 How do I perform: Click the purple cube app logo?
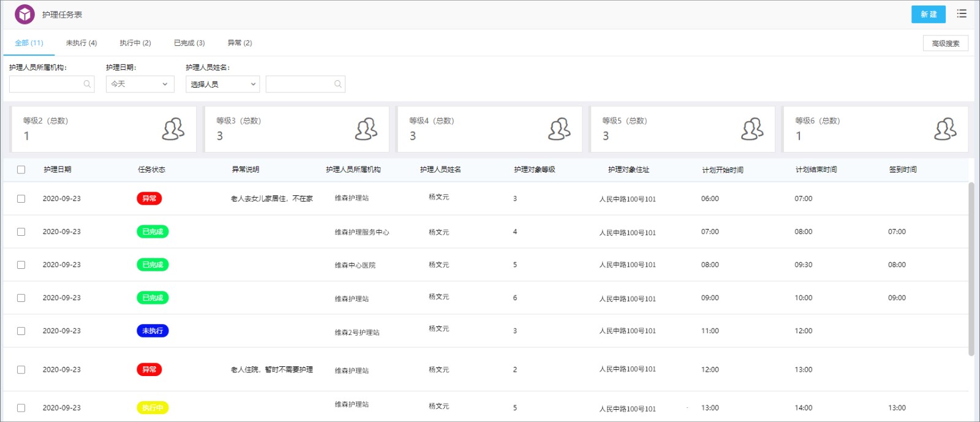coord(25,14)
